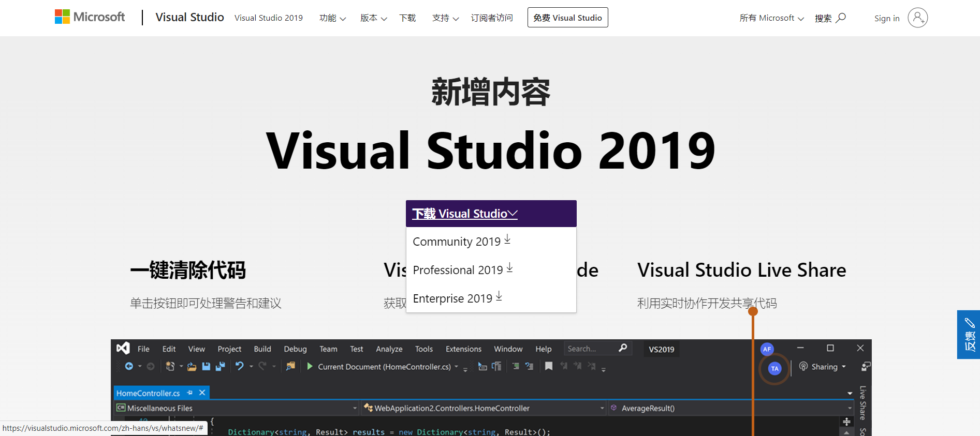The height and width of the screenshot is (436, 980).
Task: Download Community 2019 from the dropdown list
Action: tap(462, 241)
